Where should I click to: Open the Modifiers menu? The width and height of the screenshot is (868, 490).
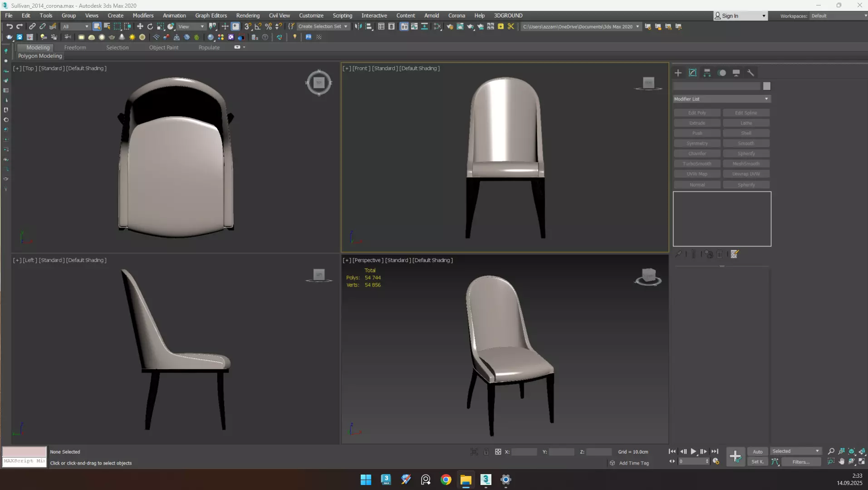point(143,15)
